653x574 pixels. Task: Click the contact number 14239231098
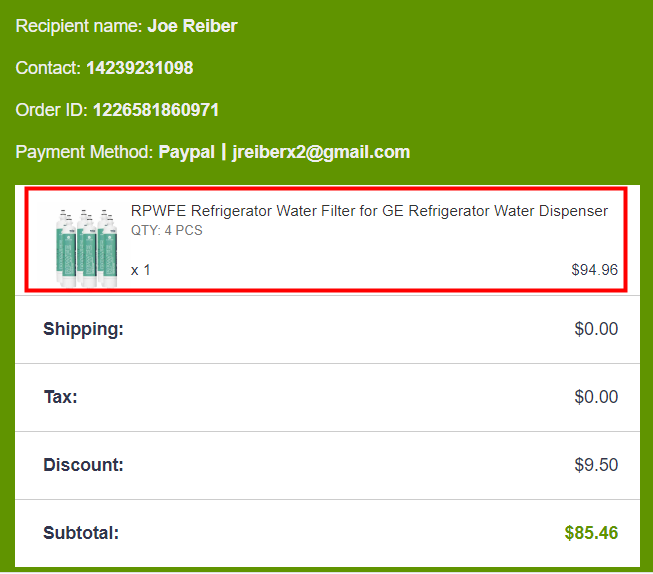(140, 68)
